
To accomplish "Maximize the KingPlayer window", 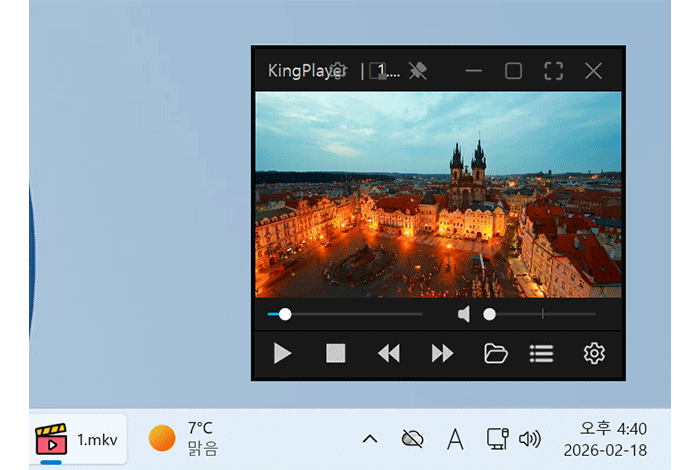I will pyautogui.click(x=513, y=71).
